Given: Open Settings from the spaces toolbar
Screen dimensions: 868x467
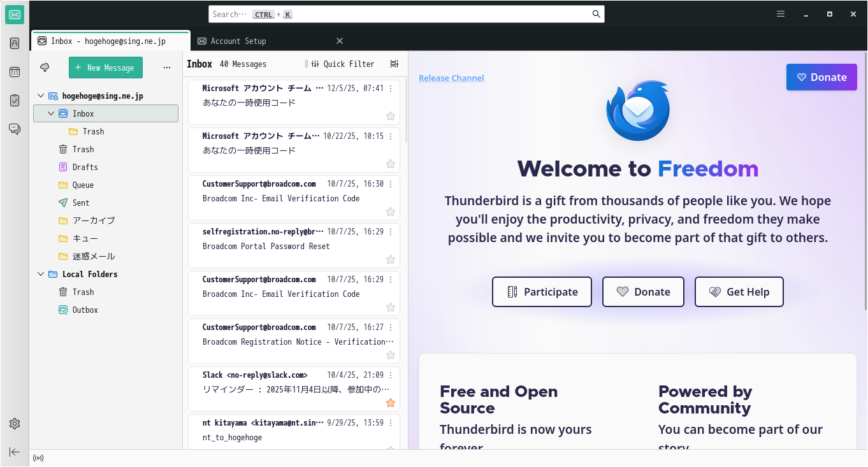Looking at the screenshot, I should click(15, 424).
